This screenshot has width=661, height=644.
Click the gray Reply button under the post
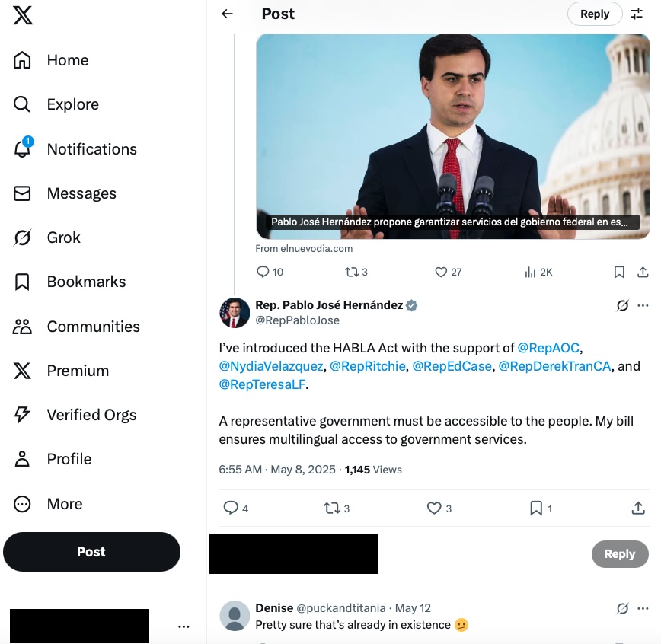[620, 554]
